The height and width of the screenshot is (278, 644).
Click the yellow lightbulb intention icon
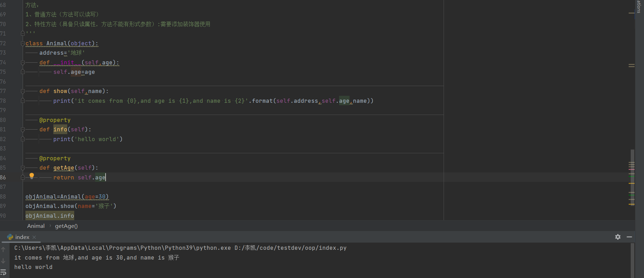click(32, 176)
